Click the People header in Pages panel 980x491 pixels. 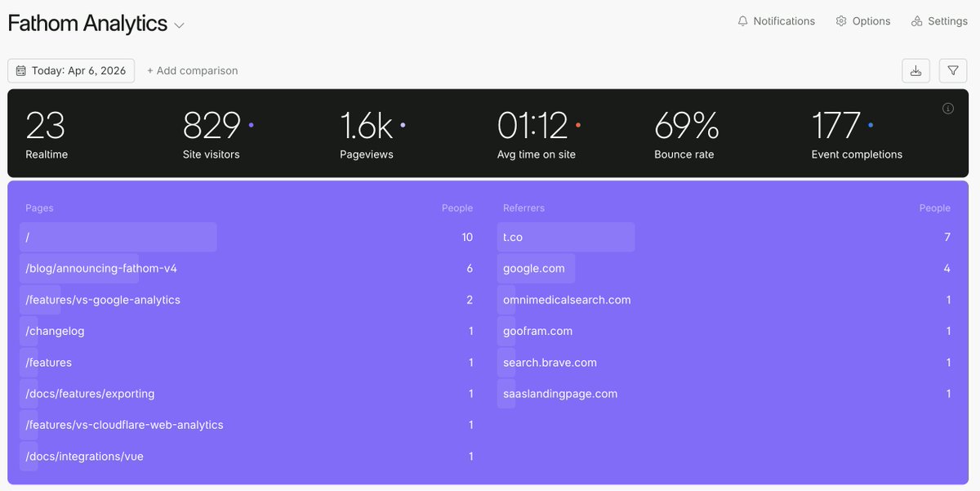457,208
